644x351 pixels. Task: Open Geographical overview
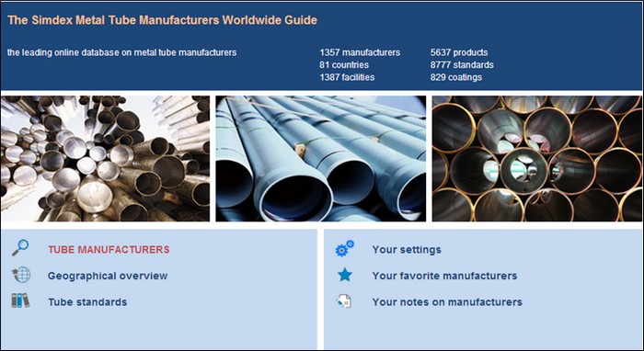108,276
